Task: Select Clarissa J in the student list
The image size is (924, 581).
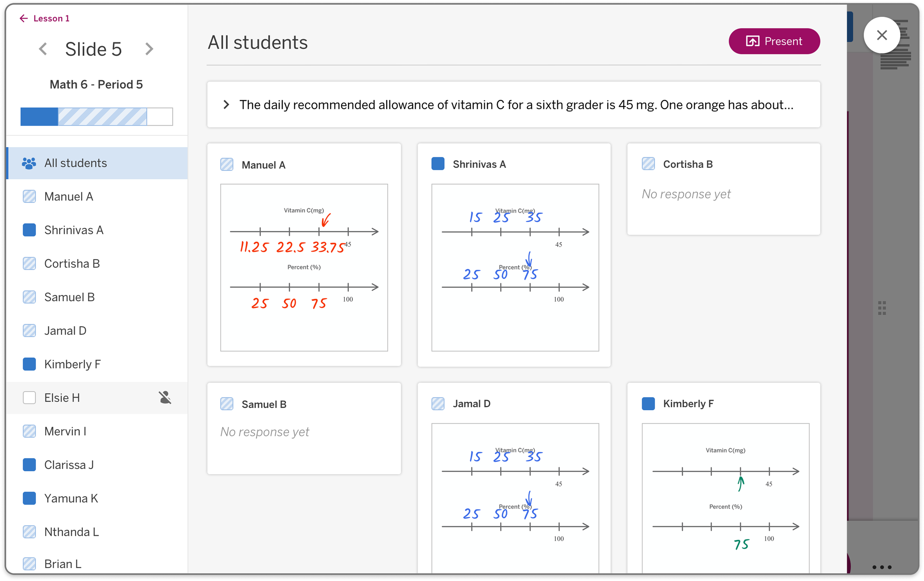Action: 97,465
